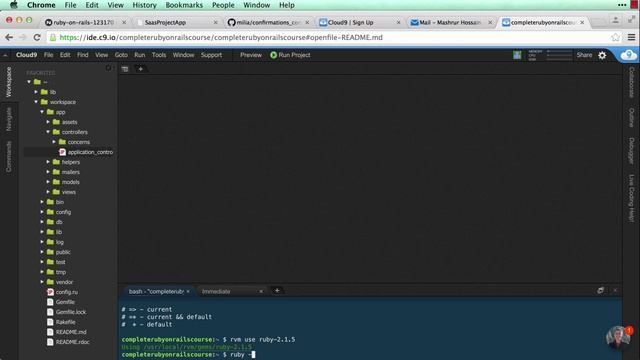Viewport: 640px width, 360px height.
Task: Open the Cloud9 Tools menu
Action: (x=159, y=55)
